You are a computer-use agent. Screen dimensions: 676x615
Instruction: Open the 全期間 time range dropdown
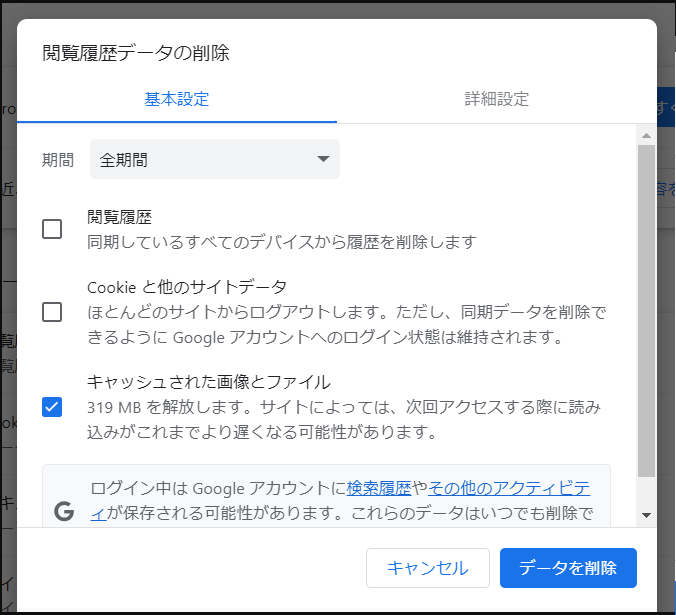(x=214, y=160)
